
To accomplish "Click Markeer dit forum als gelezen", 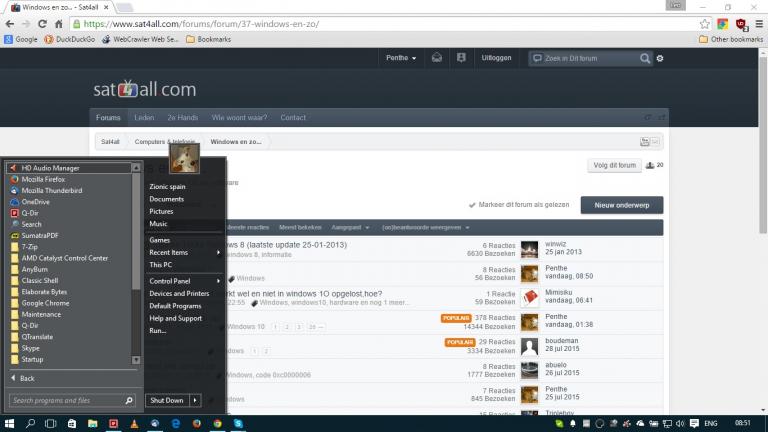I will click(519, 205).
